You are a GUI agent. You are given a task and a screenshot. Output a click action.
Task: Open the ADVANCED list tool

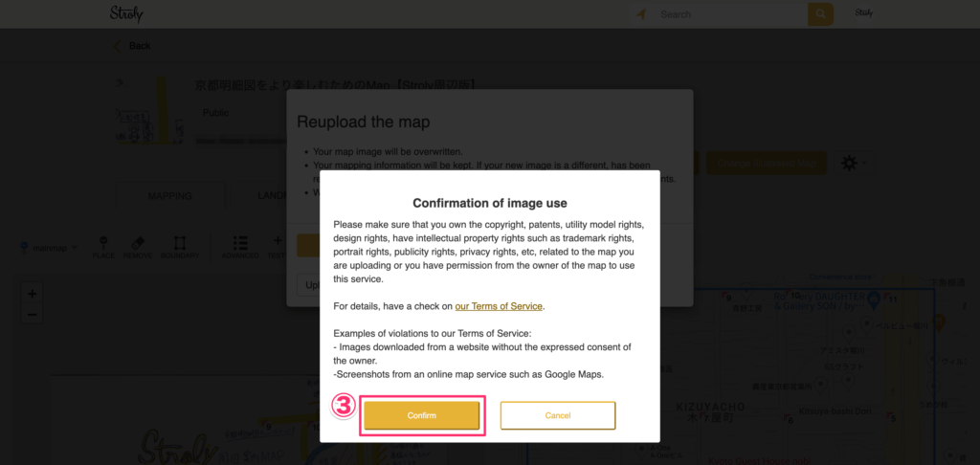coord(240,248)
